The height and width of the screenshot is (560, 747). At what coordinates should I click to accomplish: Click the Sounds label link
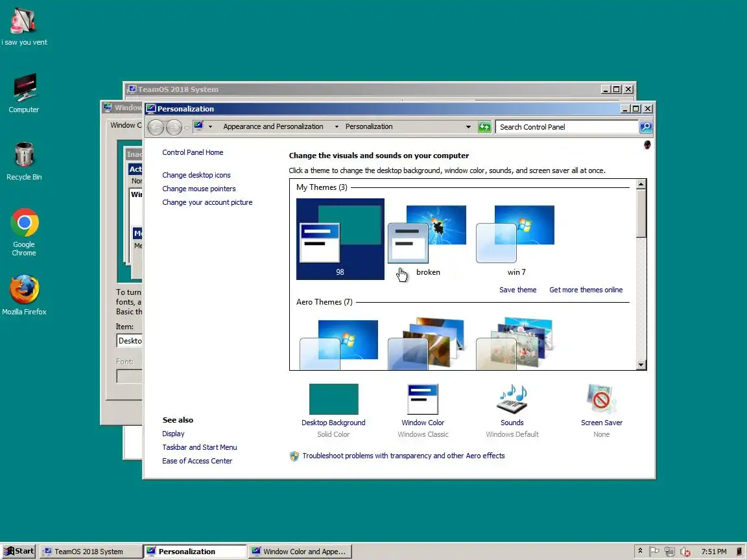point(512,423)
